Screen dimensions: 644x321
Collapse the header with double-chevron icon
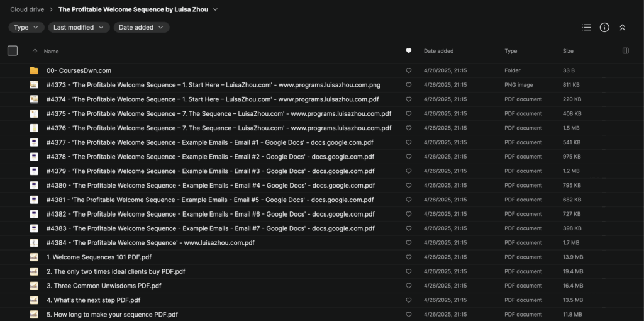click(622, 27)
